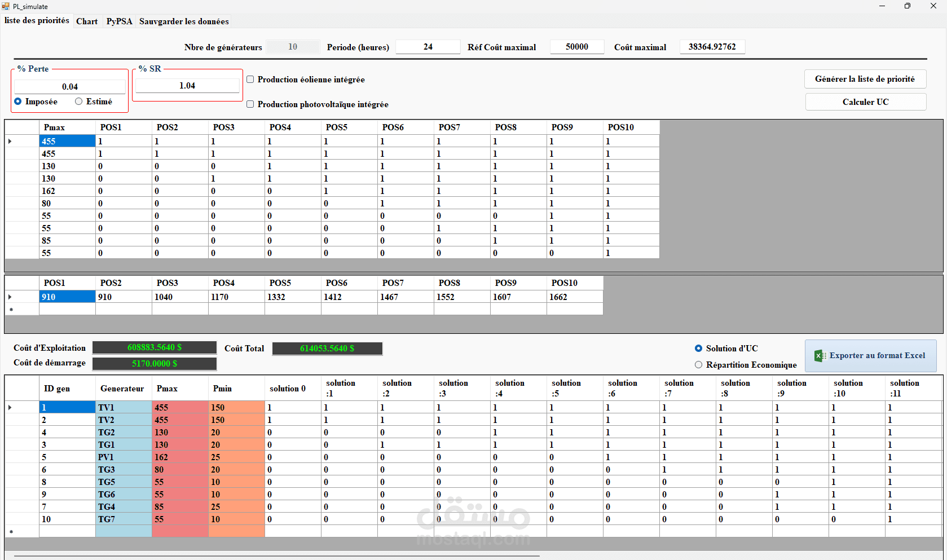
Task: Click the Coût d'Exploitation value 608883.5640 $
Action: tap(155, 347)
